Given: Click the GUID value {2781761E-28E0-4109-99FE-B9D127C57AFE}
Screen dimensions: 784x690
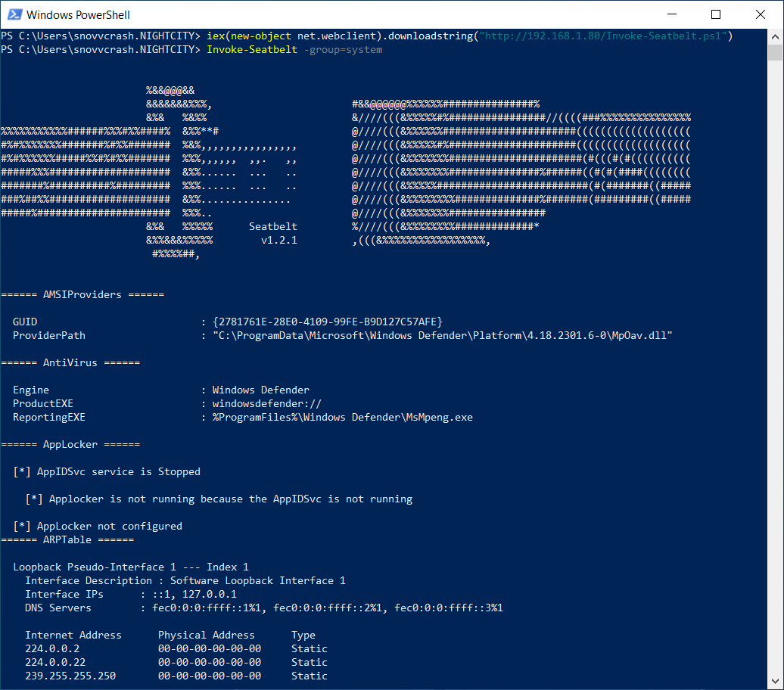Looking at the screenshot, I should (328, 322).
